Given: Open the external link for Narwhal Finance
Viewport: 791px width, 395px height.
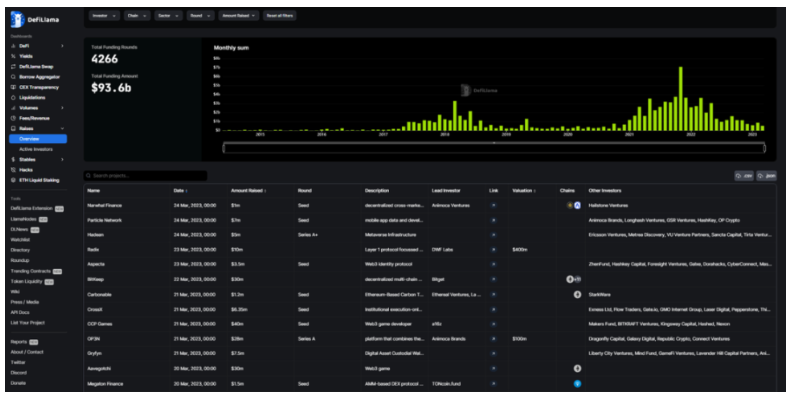Looking at the screenshot, I should [493, 206].
